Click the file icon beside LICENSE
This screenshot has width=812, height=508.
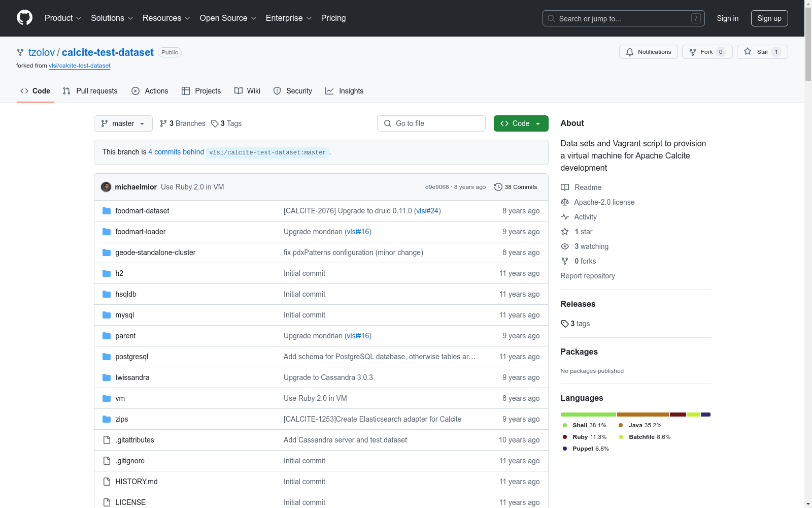(107, 502)
